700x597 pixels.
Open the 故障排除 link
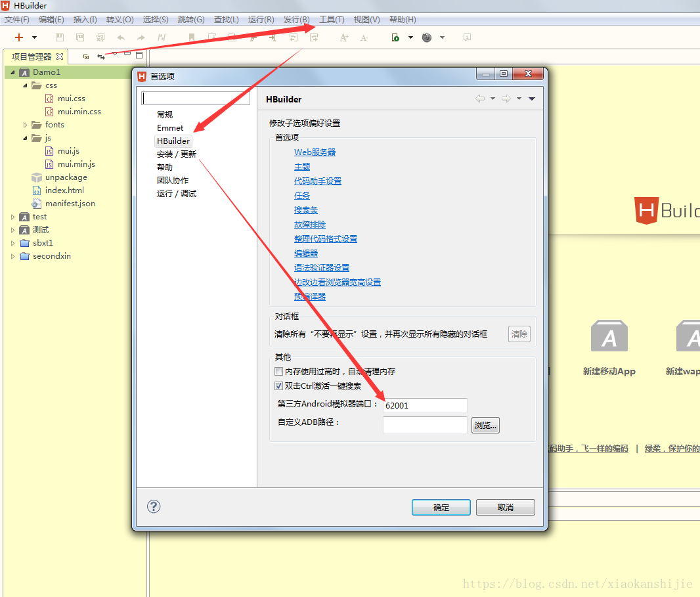click(x=310, y=225)
